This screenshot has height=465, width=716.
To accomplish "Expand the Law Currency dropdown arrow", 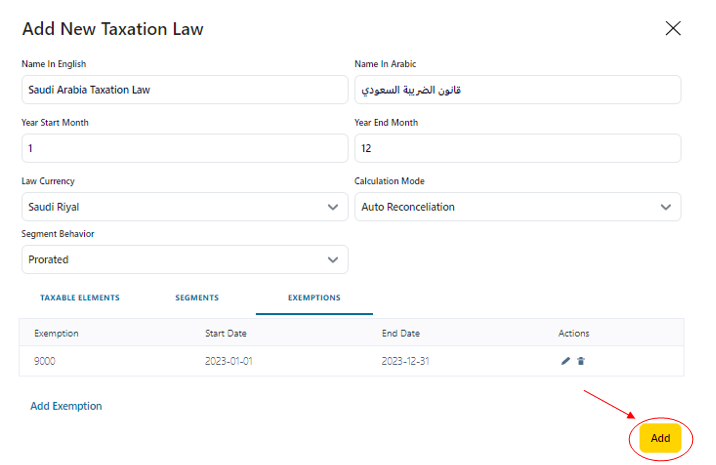I will [333, 207].
